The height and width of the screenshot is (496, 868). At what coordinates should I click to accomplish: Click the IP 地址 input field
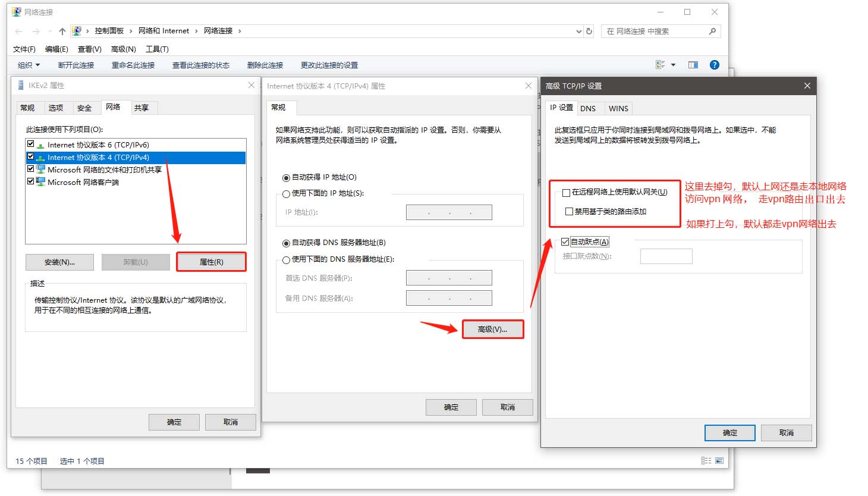point(449,212)
